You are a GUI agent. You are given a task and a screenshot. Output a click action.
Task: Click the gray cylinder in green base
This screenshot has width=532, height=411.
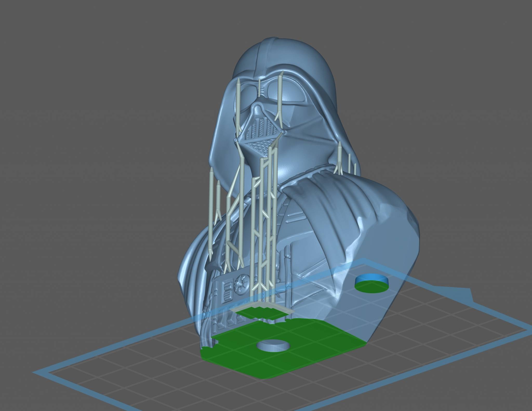[273, 346]
